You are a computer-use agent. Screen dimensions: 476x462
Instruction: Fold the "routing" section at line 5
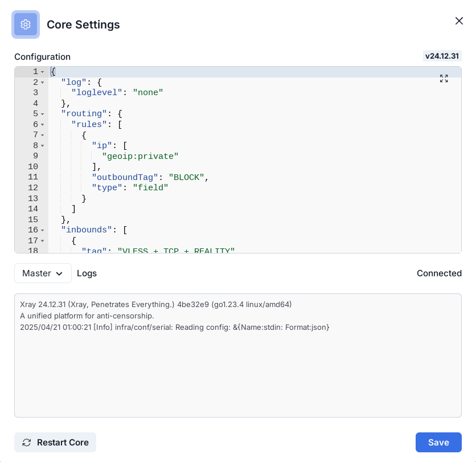[43, 115]
